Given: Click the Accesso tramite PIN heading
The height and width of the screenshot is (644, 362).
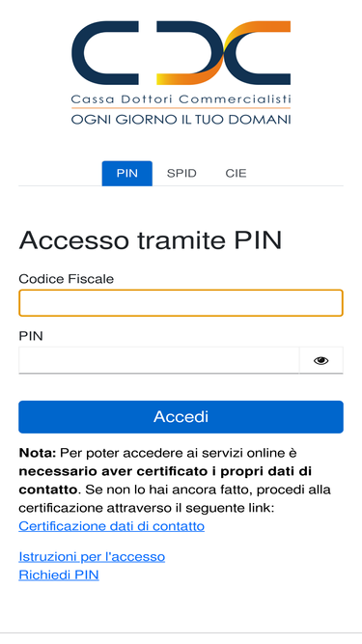Looking at the screenshot, I should point(151,240).
